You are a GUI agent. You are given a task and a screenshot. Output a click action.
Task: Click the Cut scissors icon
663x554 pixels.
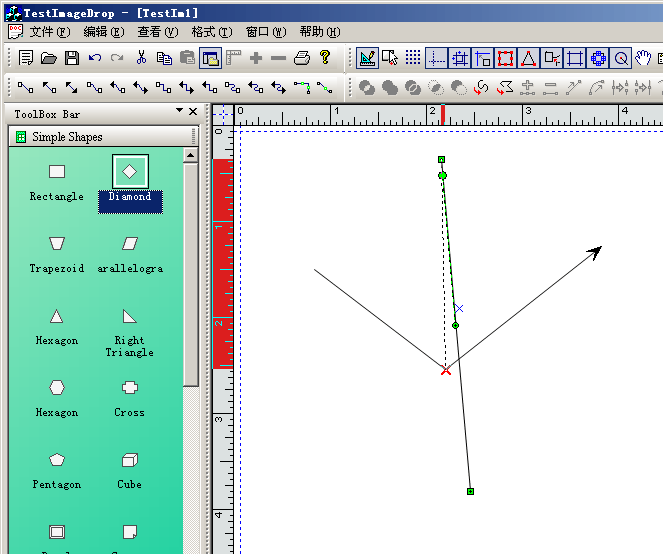pos(142,58)
